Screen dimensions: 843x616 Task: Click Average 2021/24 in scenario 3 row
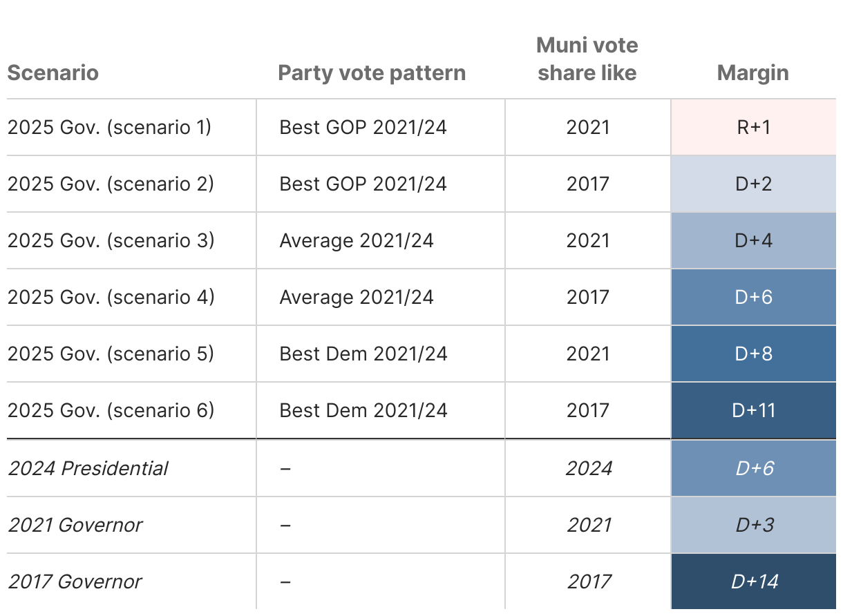(357, 240)
